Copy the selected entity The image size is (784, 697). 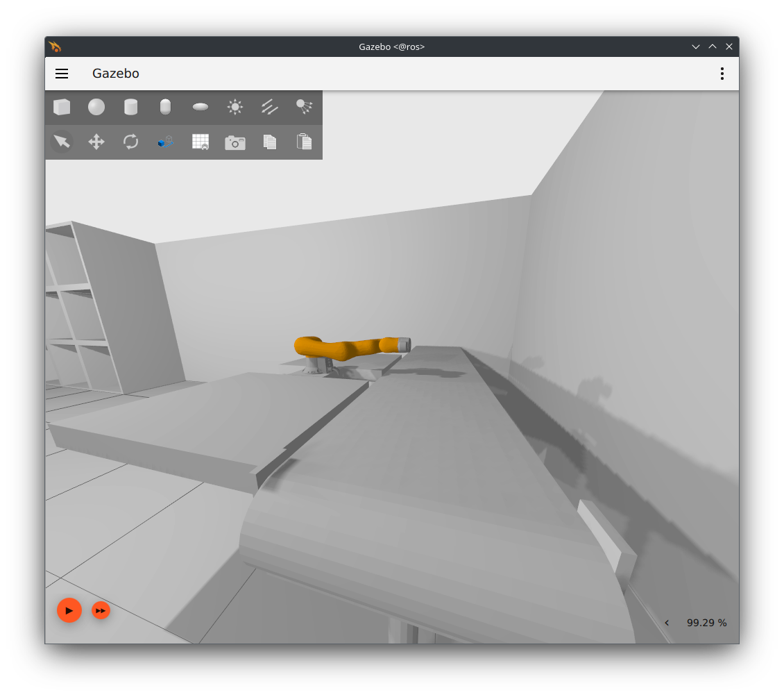point(270,142)
